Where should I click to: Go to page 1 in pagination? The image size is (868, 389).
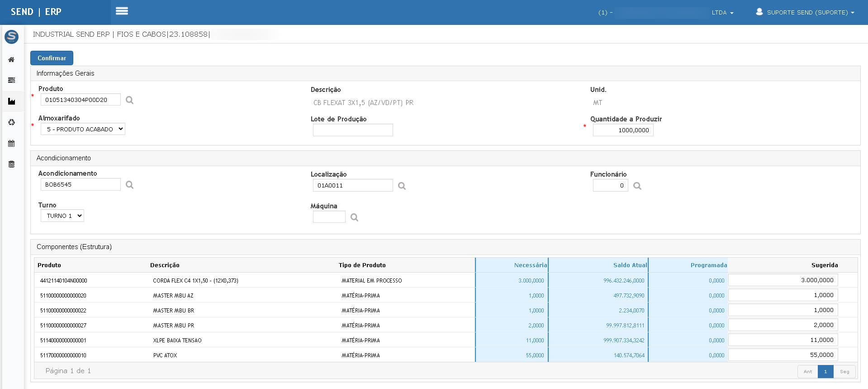(x=825, y=371)
